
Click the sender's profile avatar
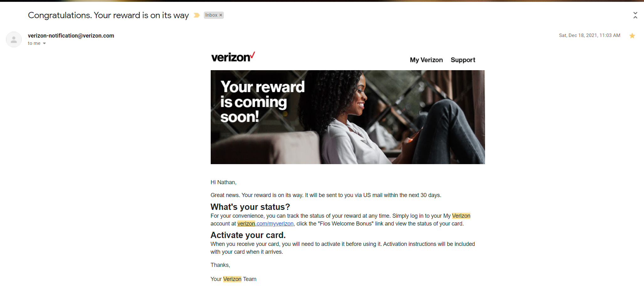tap(14, 39)
